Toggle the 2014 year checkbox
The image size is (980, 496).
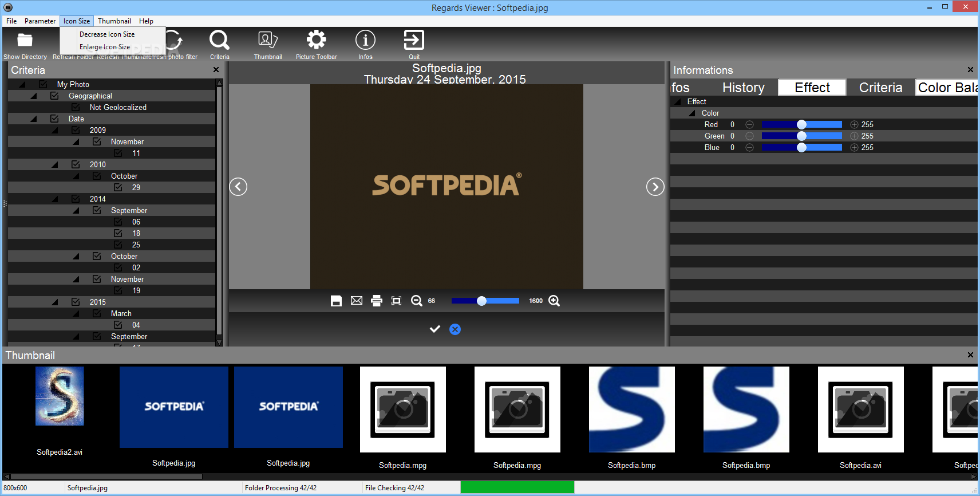(76, 199)
